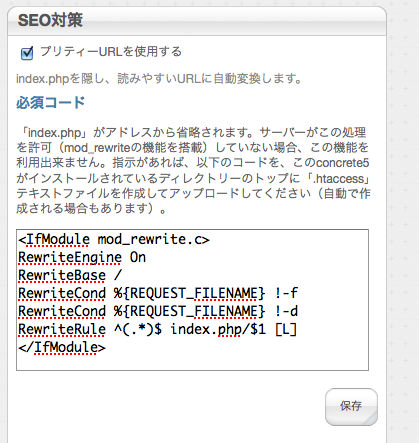Click the RewriteCond line ending with !-d
The width and height of the screenshot is (419, 443).
pos(158,311)
